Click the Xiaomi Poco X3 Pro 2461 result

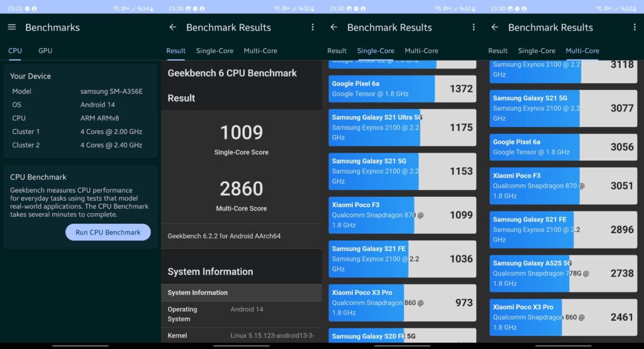point(563,318)
